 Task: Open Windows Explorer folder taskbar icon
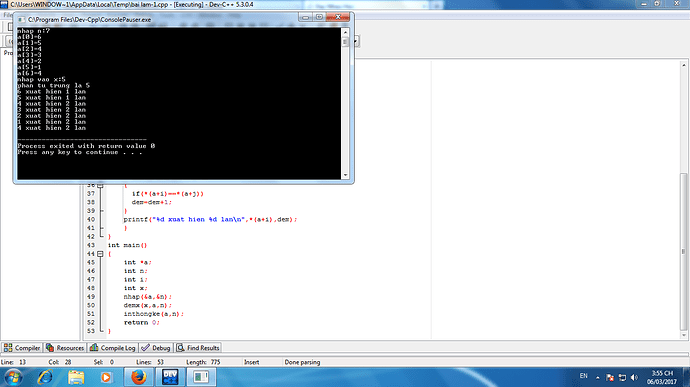click(76, 377)
